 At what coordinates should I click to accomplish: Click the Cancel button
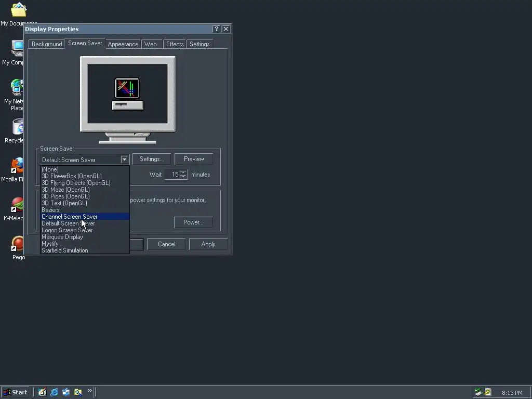pos(167,244)
